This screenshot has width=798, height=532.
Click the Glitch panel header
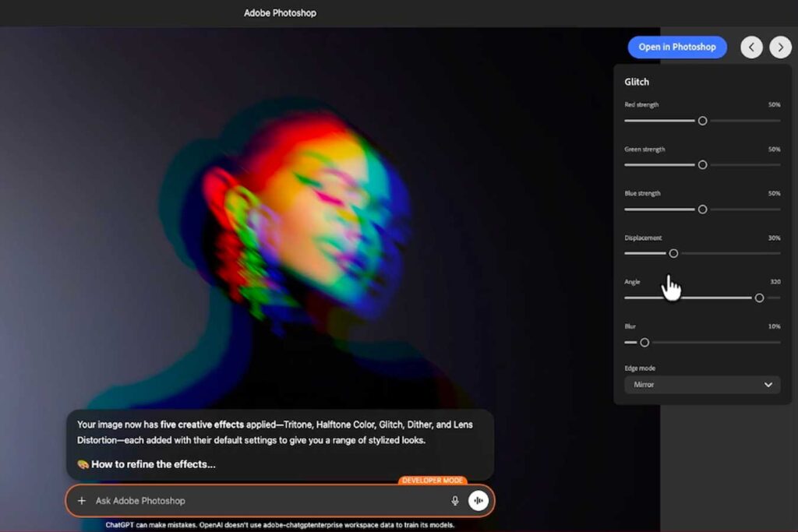[636, 82]
